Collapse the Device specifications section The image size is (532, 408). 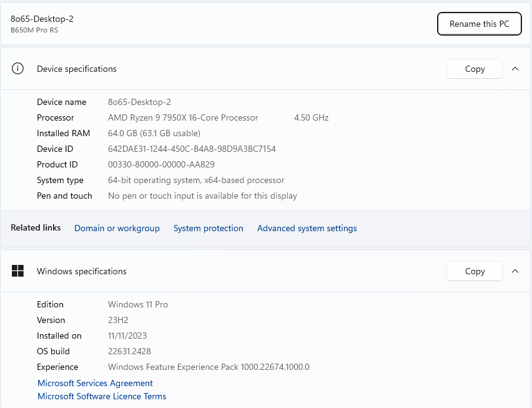click(515, 69)
